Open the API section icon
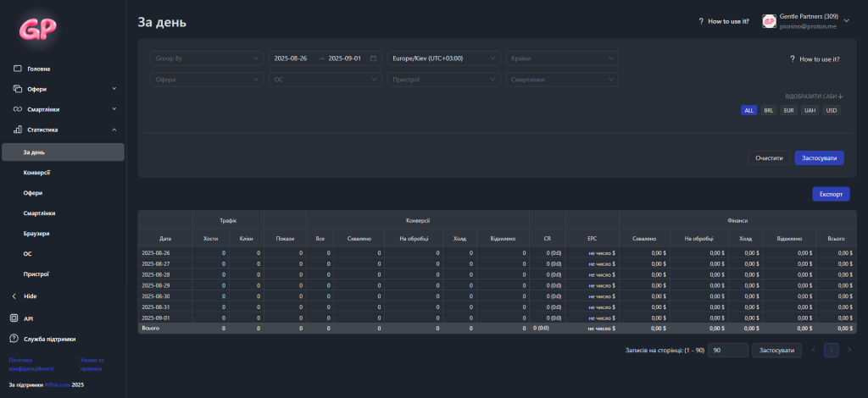The width and height of the screenshot is (868, 398). click(14, 318)
